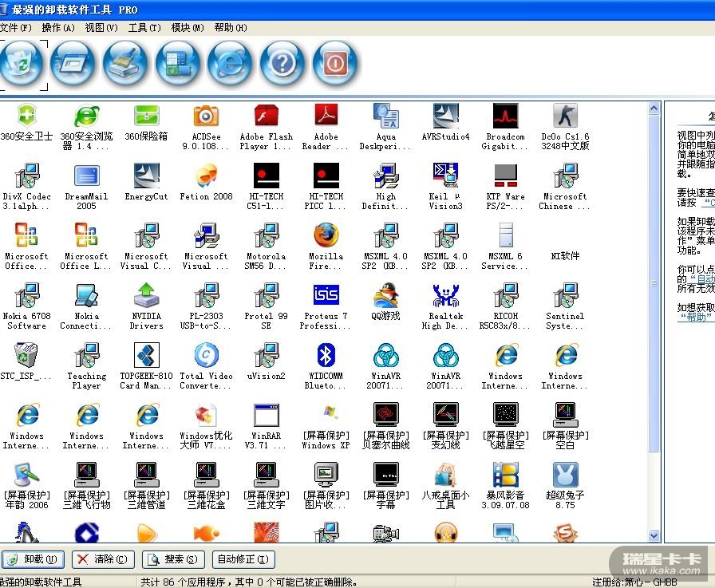Pick the NVIDIA Drivers program icon

(146, 296)
